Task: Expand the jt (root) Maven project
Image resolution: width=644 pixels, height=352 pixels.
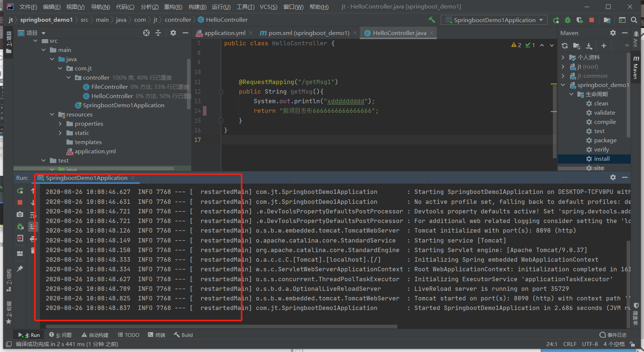Action: [x=563, y=66]
